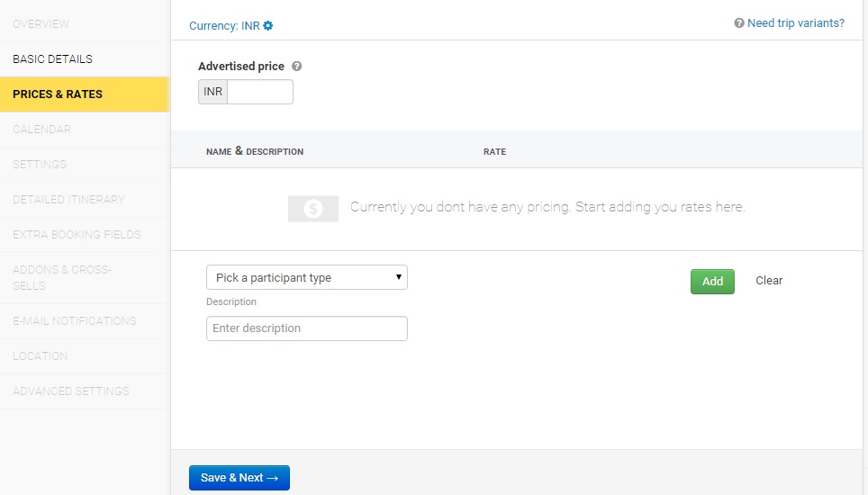Click the Clear link
This screenshot has width=868, height=495.
(x=769, y=281)
